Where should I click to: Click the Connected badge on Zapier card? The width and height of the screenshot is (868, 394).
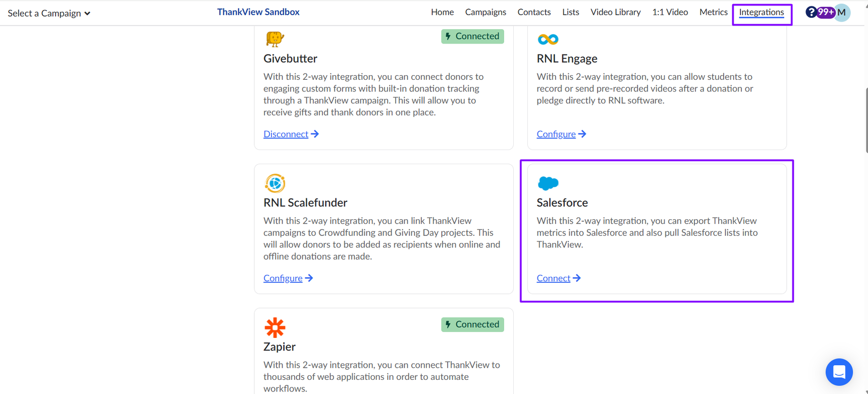pyautogui.click(x=472, y=324)
